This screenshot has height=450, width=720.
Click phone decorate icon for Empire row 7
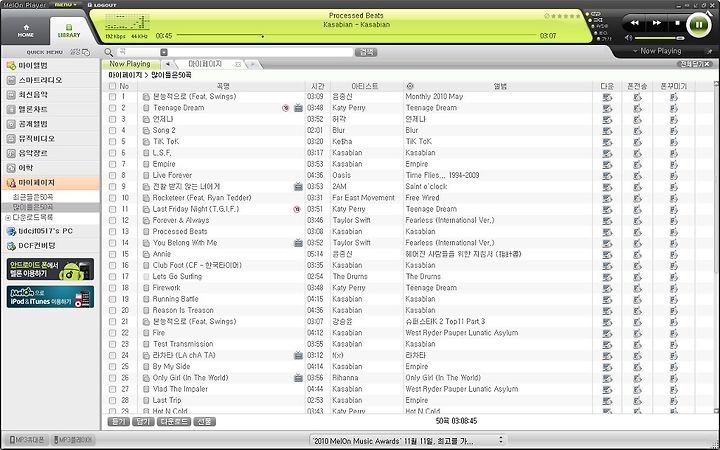tap(674, 164)
